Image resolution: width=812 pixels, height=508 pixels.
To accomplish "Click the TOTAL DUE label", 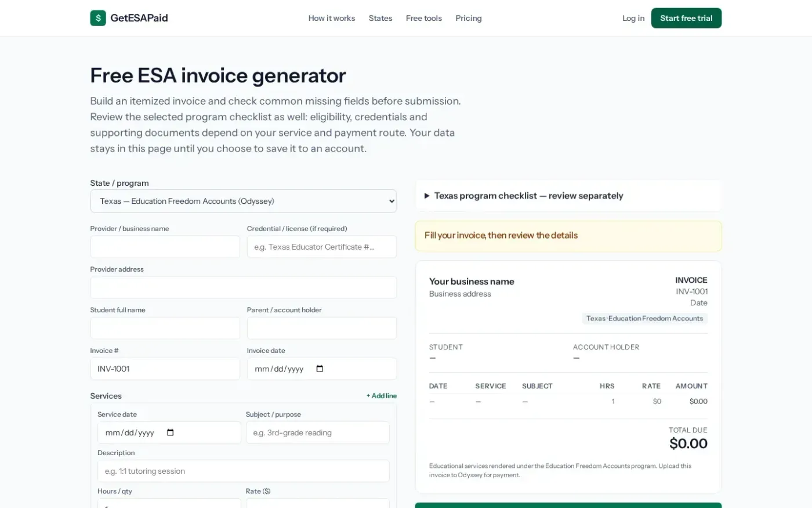I will [688, 430].
